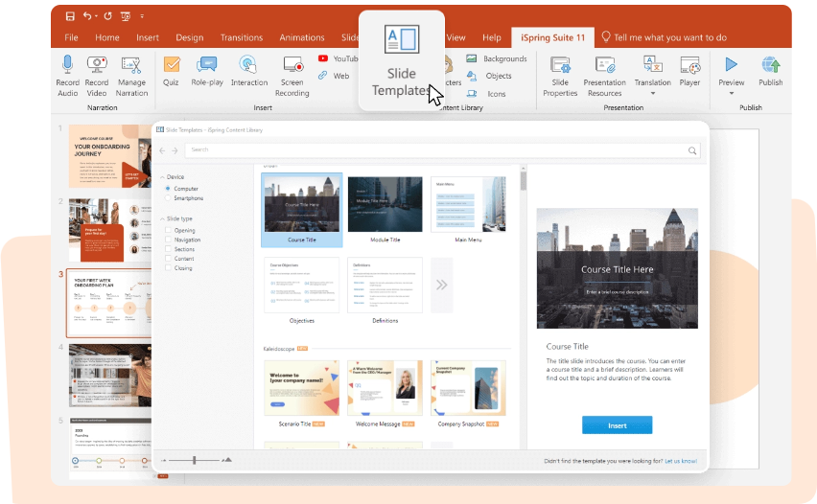Open Quick Access Toolbar customize arrow
Screen dimensions: 817x504
[142, 16]
